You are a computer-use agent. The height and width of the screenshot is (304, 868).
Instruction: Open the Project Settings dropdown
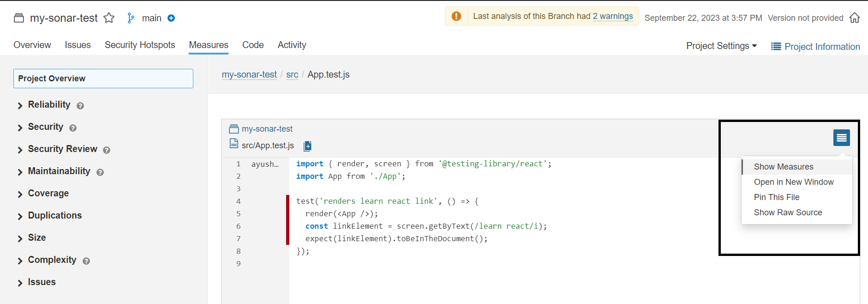(x=721, y=46)
